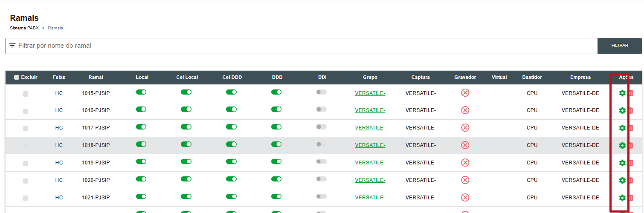Open settings gear for ramal 1016-PJSIP
The height and width of the screenshot is (213, 644).
622,110
